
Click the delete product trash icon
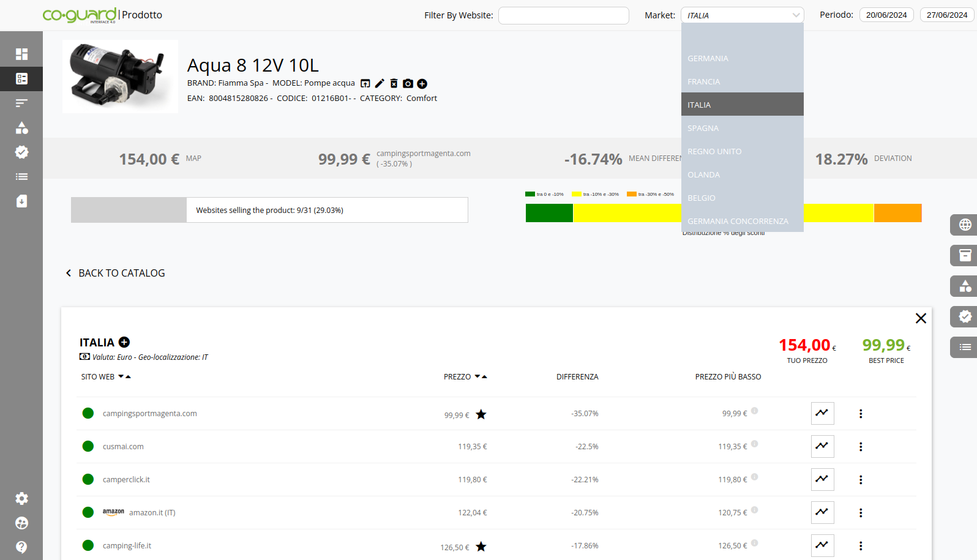coord(394,84)
